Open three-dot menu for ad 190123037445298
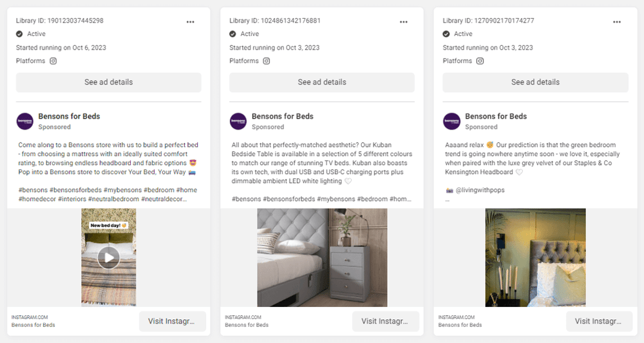This screenshot has width=644, height=343. pos(190,22)
